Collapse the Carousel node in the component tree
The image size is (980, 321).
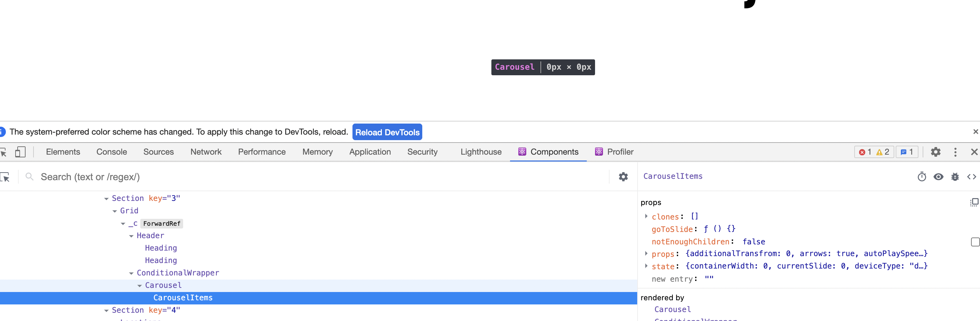(x=140, y=285)
